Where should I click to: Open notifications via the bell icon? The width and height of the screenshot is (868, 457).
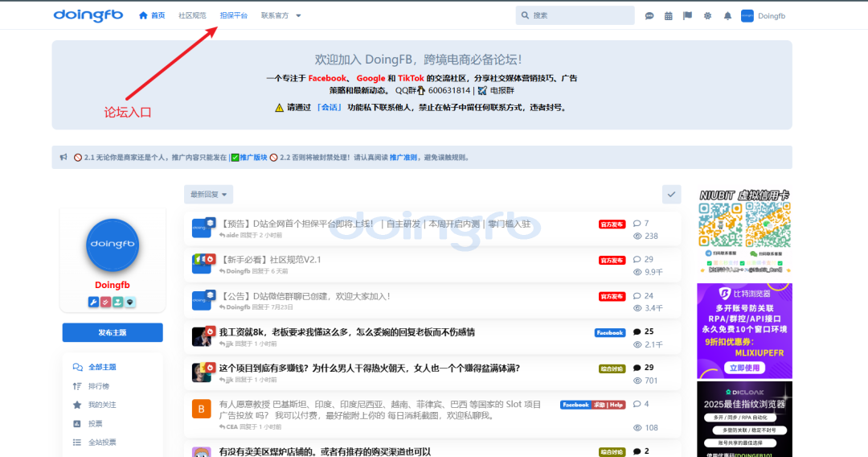pyautogui.click(x=727, y=15)
